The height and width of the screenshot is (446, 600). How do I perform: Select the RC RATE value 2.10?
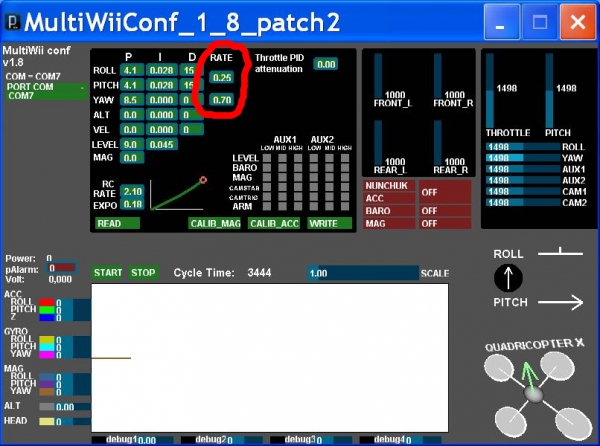point(132,191)
